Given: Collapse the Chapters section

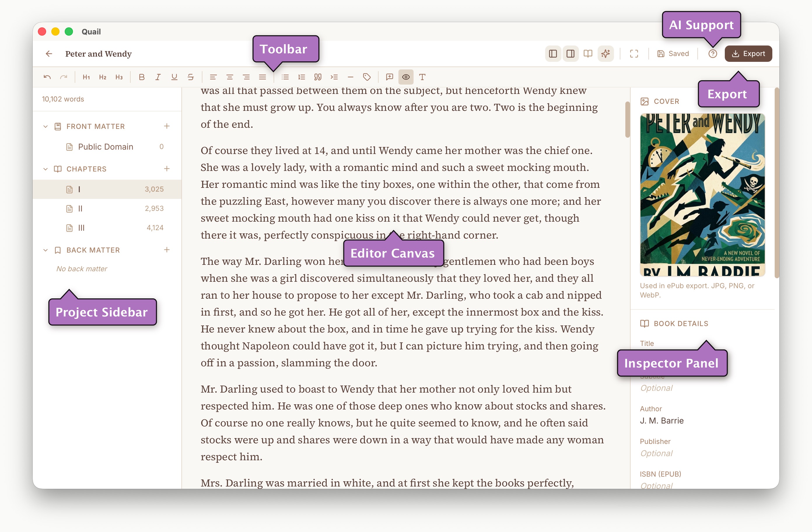Looking at the screenshot, I should [45, 169].
